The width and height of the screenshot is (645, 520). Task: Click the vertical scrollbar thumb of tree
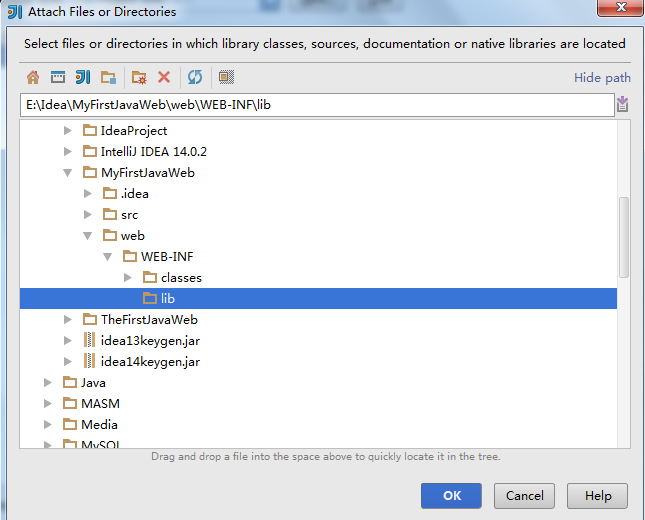click(x=624, y=237)
